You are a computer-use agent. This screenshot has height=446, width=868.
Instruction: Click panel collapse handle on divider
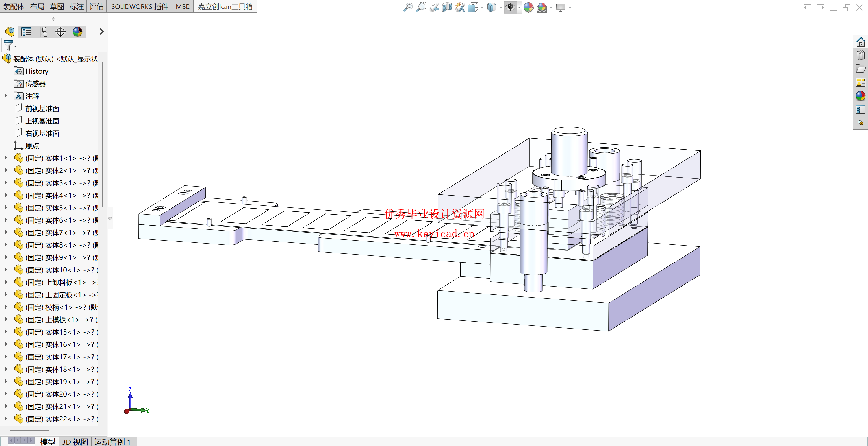(110, 218)
